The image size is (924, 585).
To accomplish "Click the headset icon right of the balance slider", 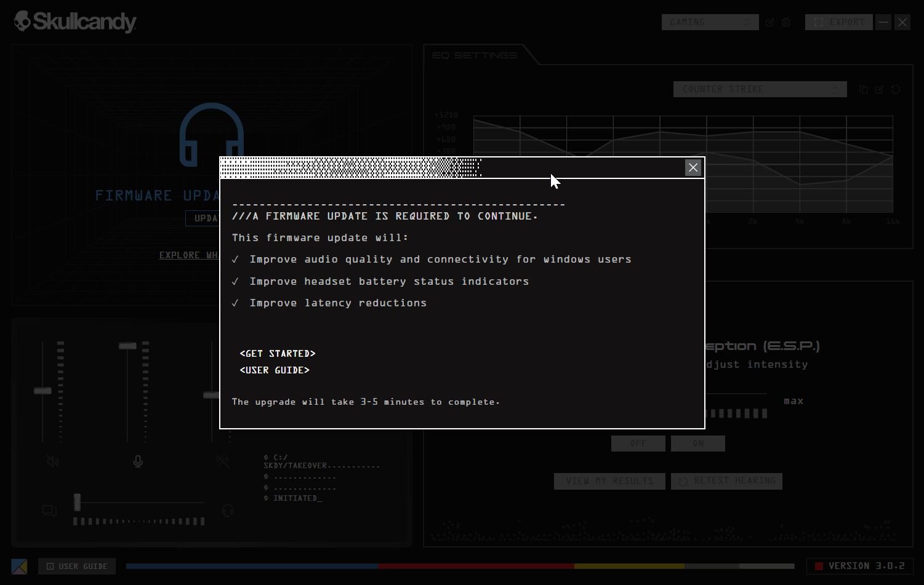I will [228, 511].
